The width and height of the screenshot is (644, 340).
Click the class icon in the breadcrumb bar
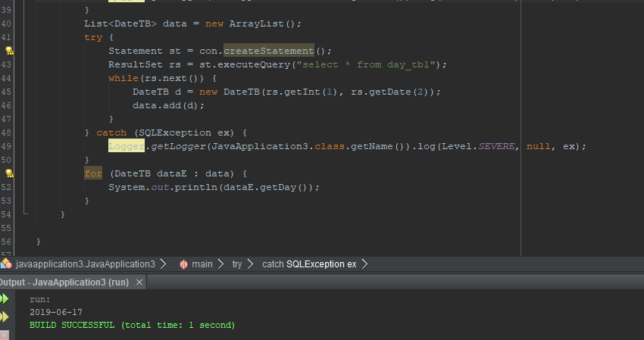(x=6, y=264)
